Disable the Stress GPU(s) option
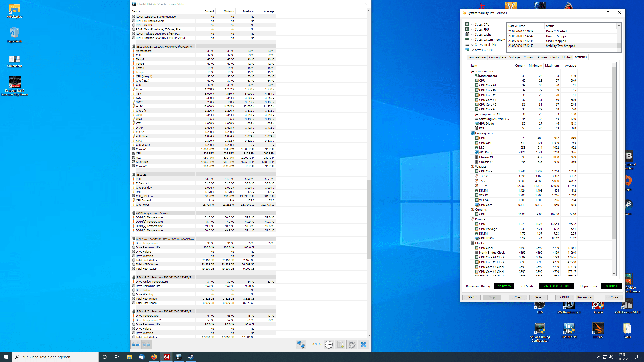The width and height of the screenshot is (644, 362). click(x=473, y=50)
